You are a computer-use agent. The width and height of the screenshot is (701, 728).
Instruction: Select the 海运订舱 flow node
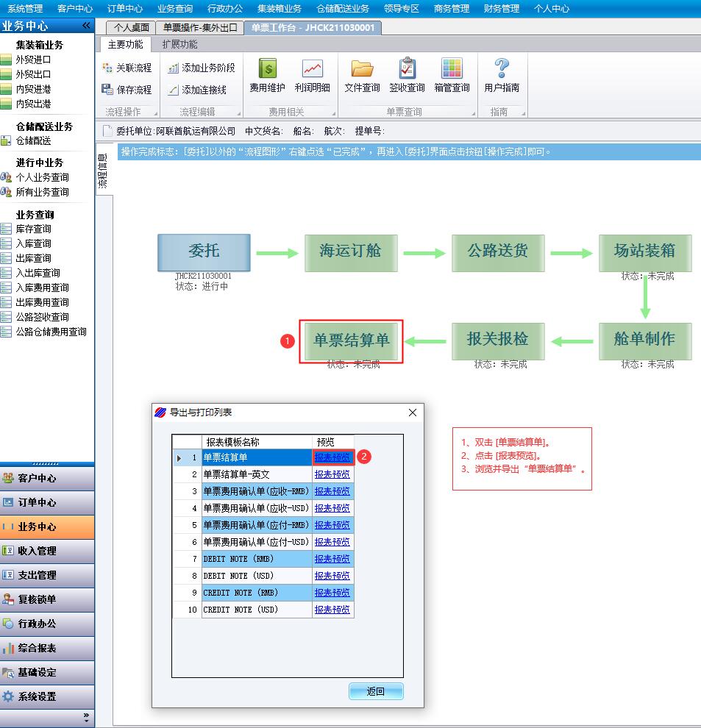351,252
